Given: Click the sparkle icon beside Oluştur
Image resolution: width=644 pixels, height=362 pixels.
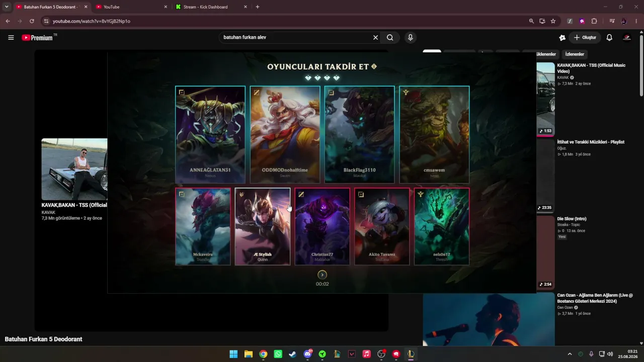Looking at the screenshot, I should click(x=562, y=38).
